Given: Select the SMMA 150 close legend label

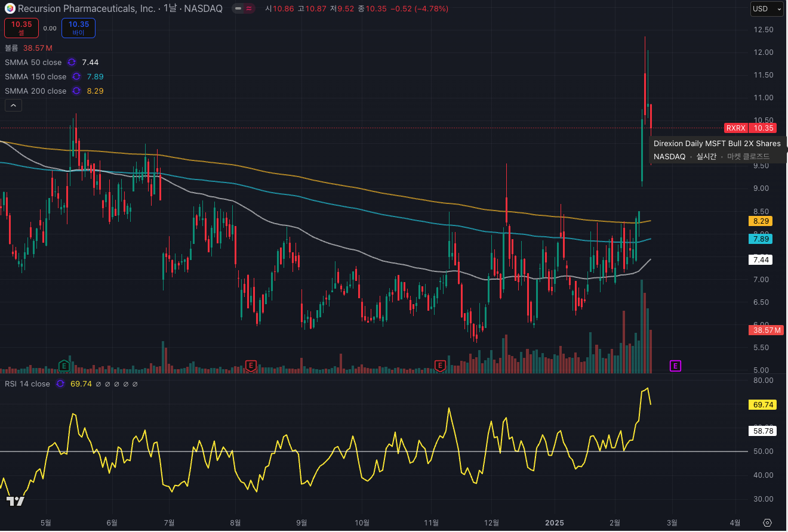Looking at the screenshot, I should [x=35, y=76].
